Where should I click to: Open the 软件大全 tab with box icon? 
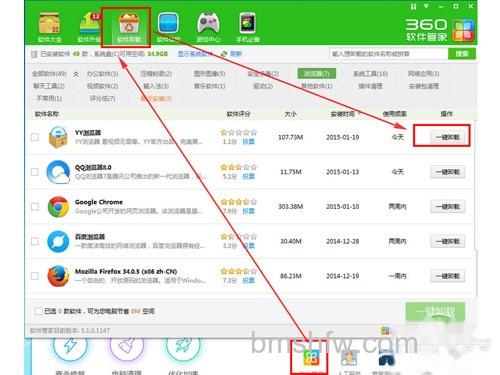coord(49,27)
